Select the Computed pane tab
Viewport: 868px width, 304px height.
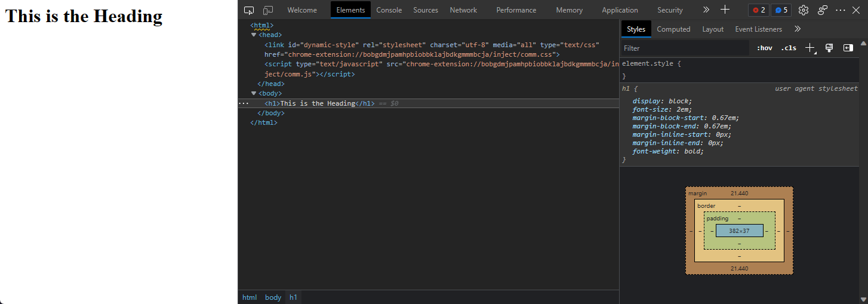tap(673, 29)
